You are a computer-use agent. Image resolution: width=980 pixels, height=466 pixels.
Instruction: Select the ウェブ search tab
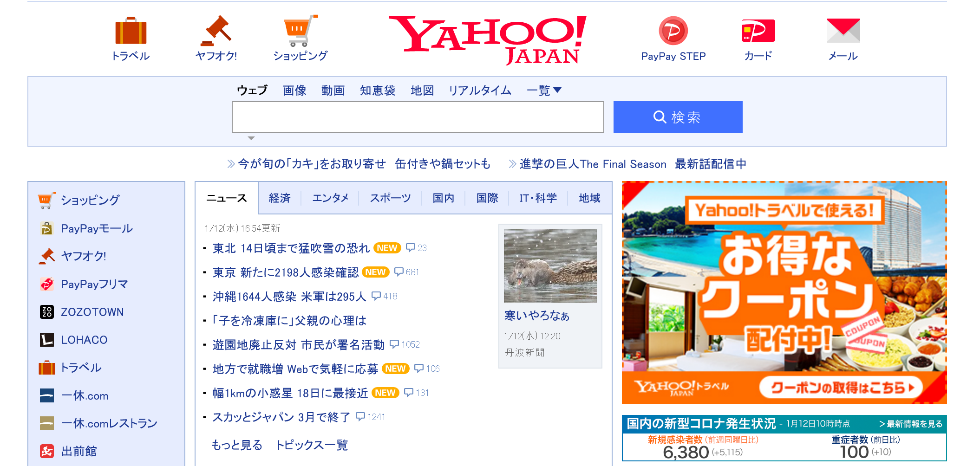252,90
